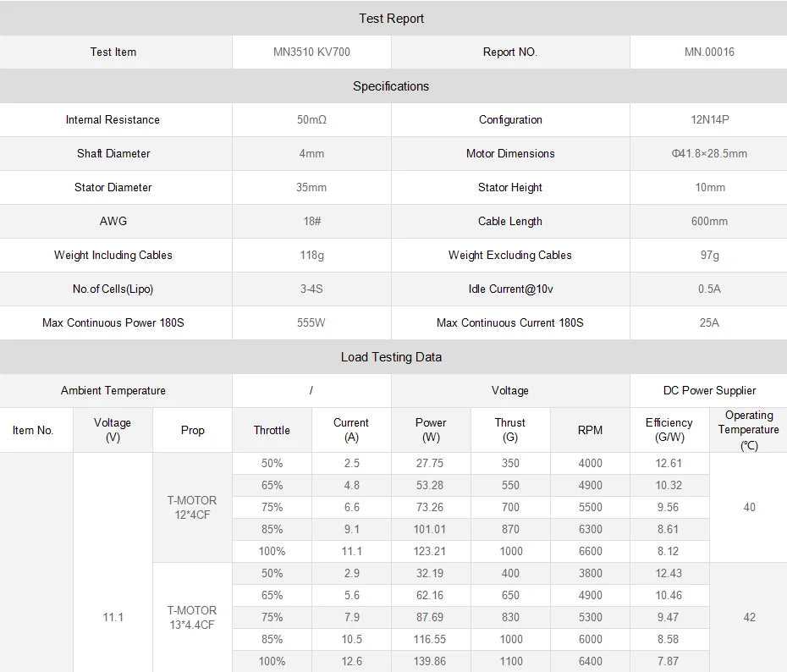Select the 11.1 voltage cell

(113, 617)
